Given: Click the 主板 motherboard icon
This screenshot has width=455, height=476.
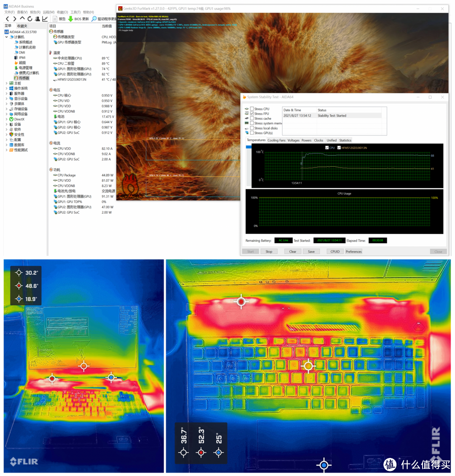Looking at the screenshot, I should tap(11, 83).
